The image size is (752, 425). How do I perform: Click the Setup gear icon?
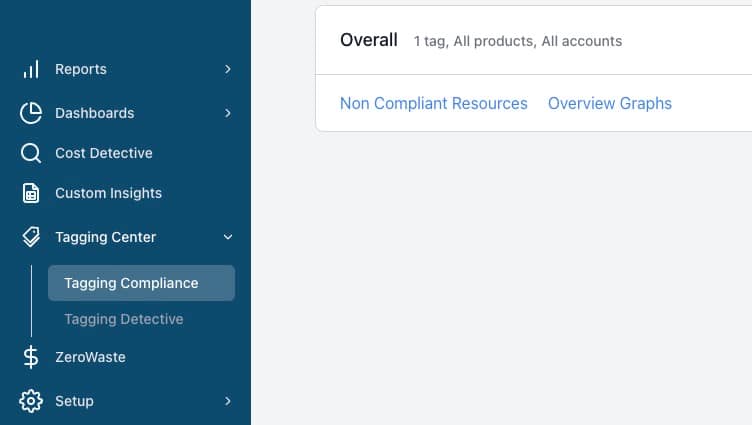click(x=31, y=401)
